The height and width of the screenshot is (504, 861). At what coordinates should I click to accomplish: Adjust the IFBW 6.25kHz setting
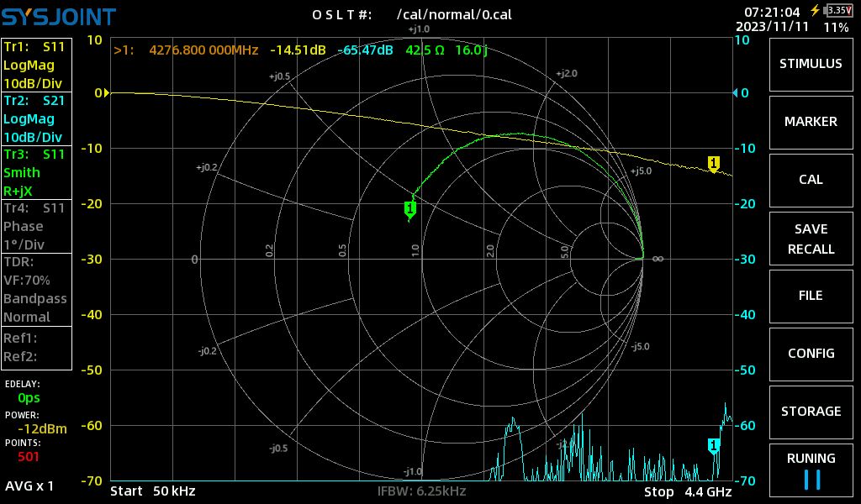pos(421,491)
